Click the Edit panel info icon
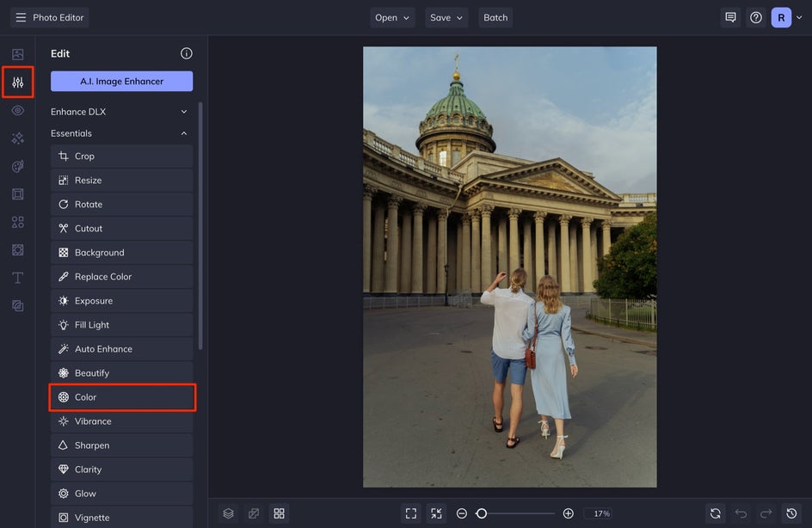This screenshot has height=528, width=812. click(x=186, y=53)
